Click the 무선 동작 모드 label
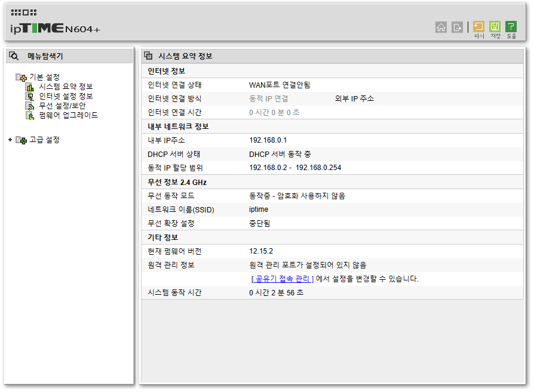534x392 pixels. pos(171,196)
